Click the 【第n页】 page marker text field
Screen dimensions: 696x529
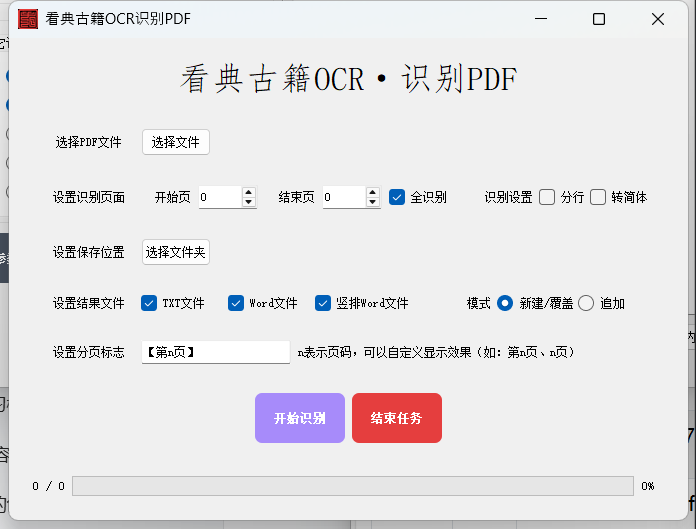(x=215, y=352)
